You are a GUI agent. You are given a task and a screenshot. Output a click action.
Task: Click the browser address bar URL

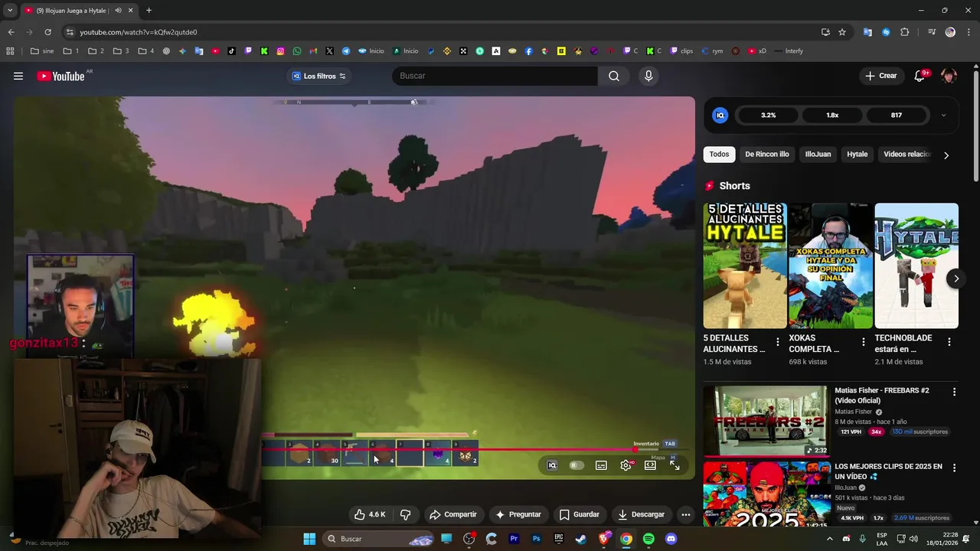[139, 32]
